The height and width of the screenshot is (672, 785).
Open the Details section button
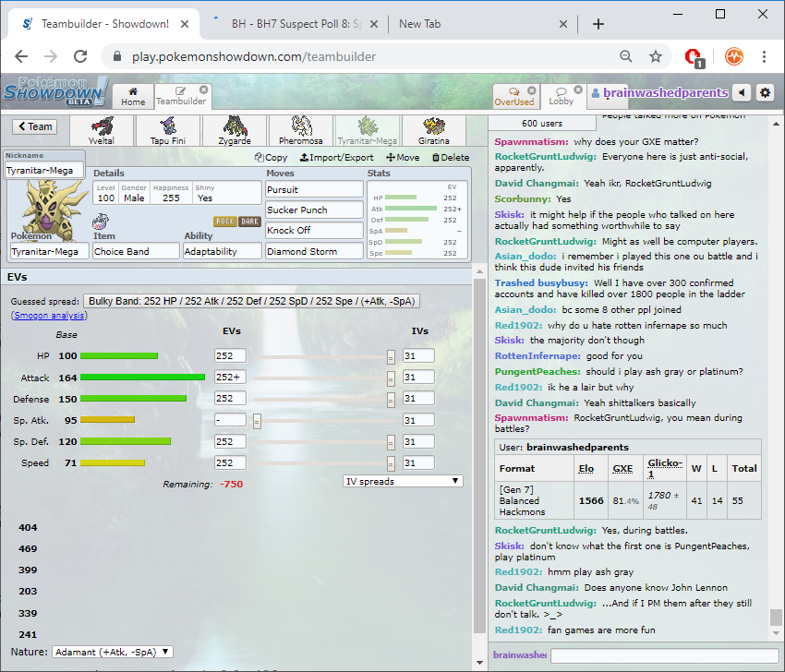click(x=177, y=193)
